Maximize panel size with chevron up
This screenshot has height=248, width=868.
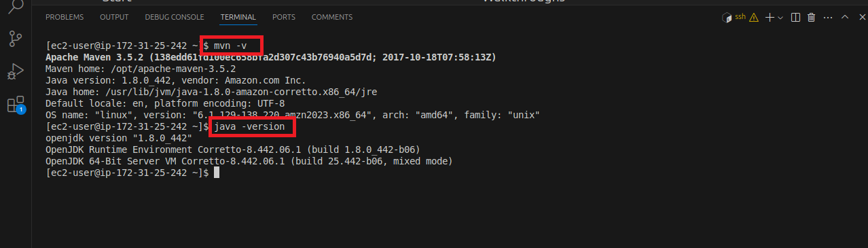pos(845,17)
